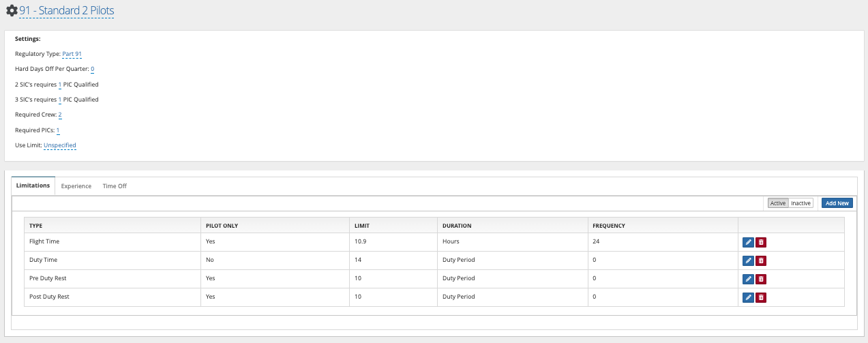Viewport: 868px width, 343px height.
Task: Edit the Post Duty Rest limitation
Action: [747, 297]
